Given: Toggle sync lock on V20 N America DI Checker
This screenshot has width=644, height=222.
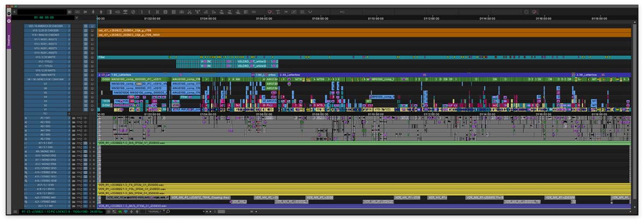Looking at the screenshot, I should [x=85, y=26].
